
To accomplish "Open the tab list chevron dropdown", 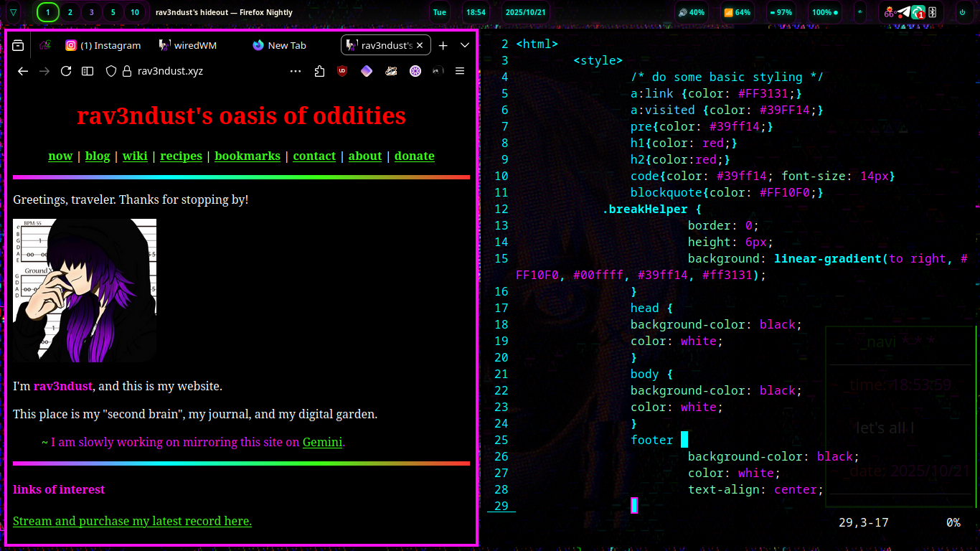I will coord(464,44).
